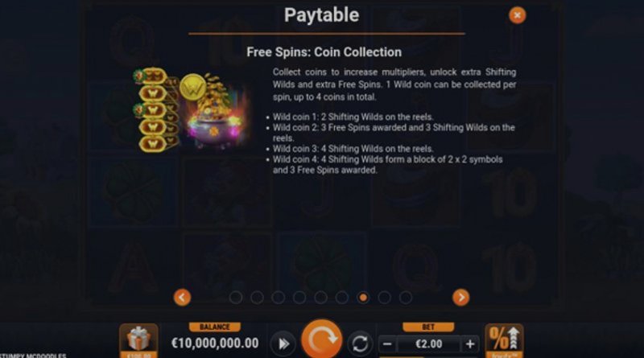644x358 pixels.
Task: Click the €2.00 bet amount field
Action: 429,344
